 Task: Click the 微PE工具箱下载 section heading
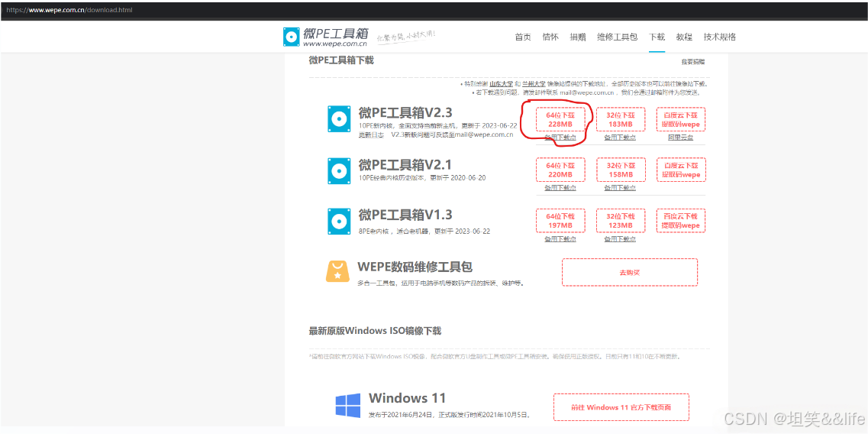[x=341, y=60]
